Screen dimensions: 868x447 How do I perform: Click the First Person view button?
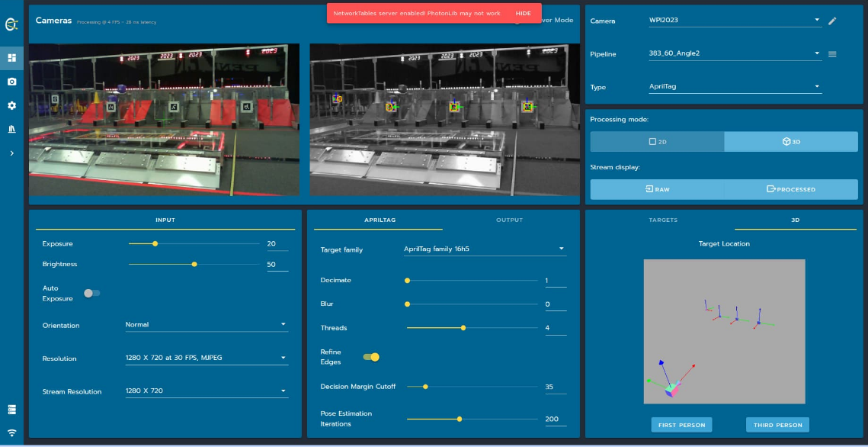(x=681, y=425)
